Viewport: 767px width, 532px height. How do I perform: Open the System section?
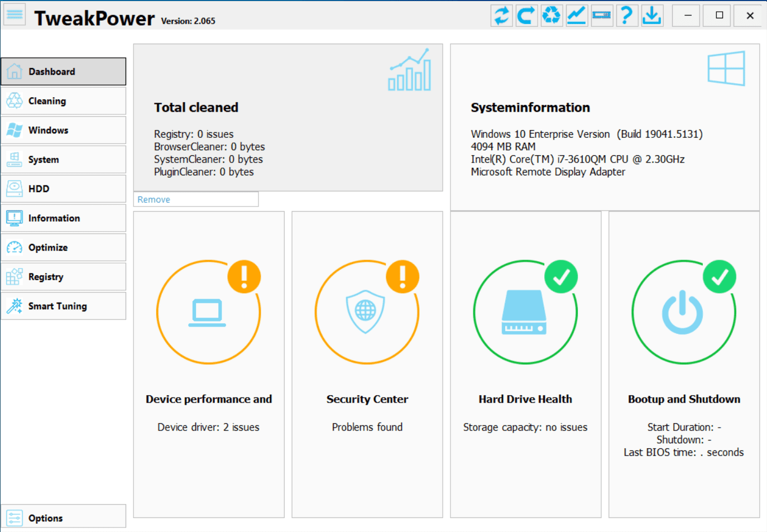point(64,160)
